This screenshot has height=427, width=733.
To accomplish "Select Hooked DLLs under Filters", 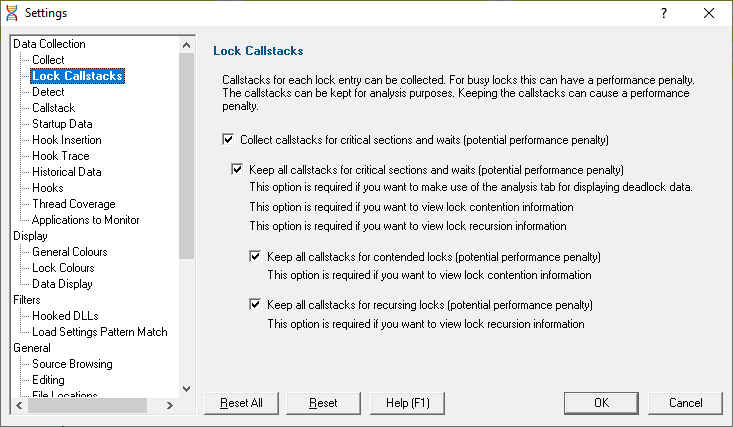I will [65, 316].
